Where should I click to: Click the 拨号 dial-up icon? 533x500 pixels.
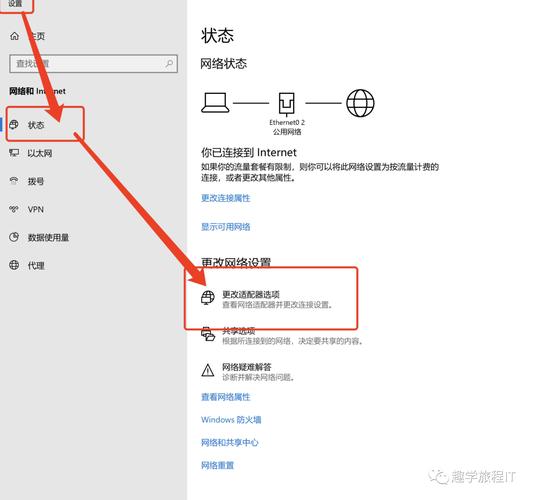click(x=14, y=181)
